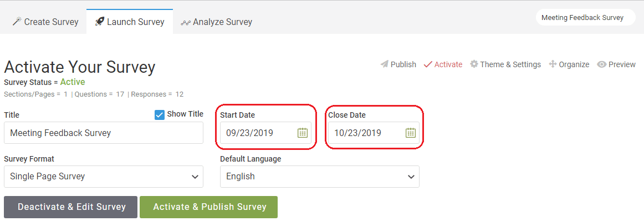Click the Organize arrows icon

[553, 64]
